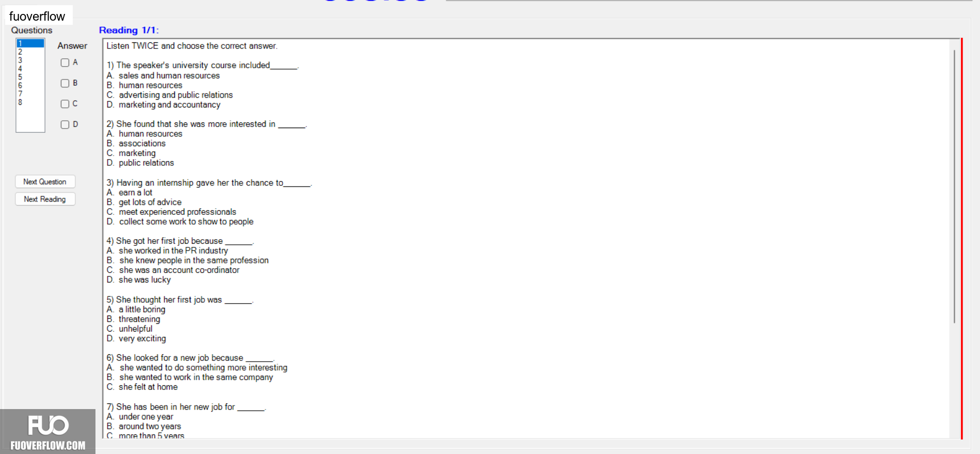Viewport: 980px width, 454px height.
Task: Click option "A. a little boring"
Action: [136, 310]
